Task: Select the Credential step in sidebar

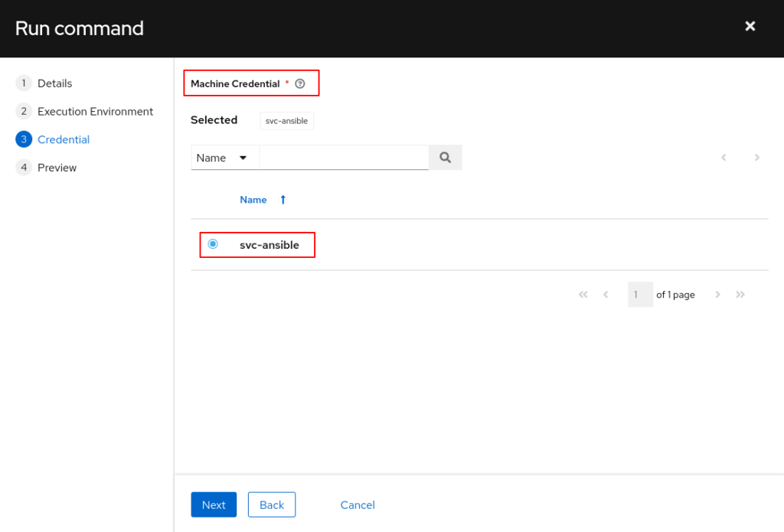Action: pos(64,139)
